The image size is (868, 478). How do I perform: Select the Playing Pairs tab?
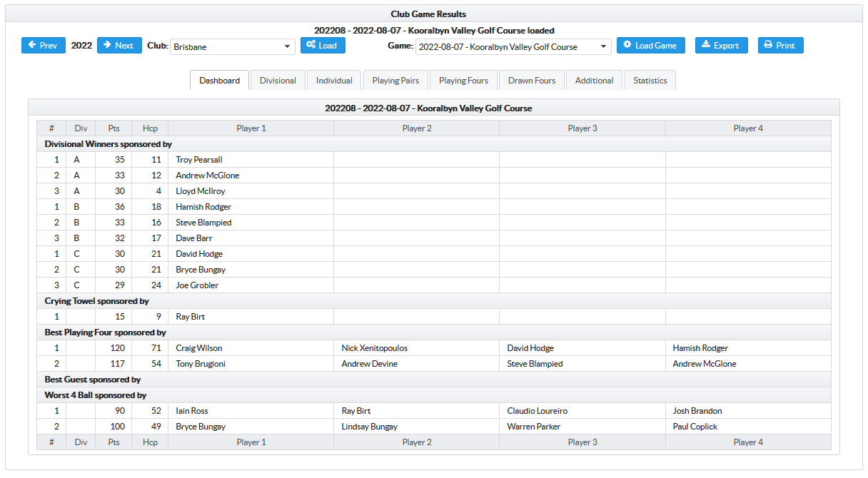coord(395,81)
